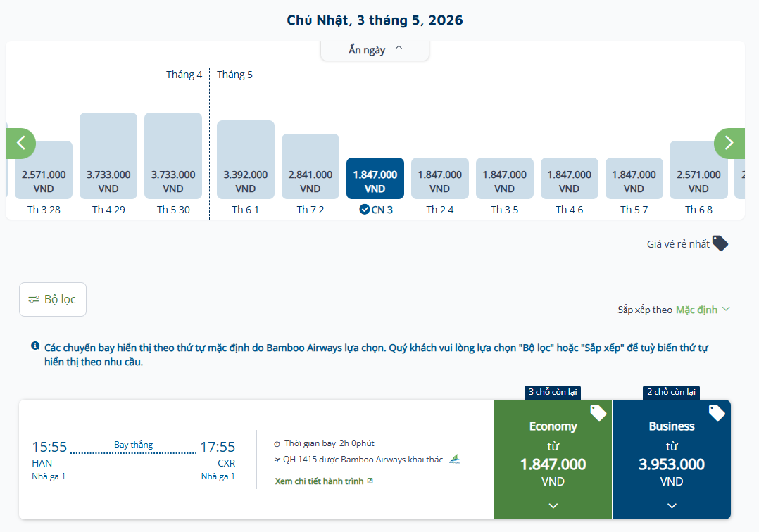Expand Business fare options chevron

tap(672, 505)
